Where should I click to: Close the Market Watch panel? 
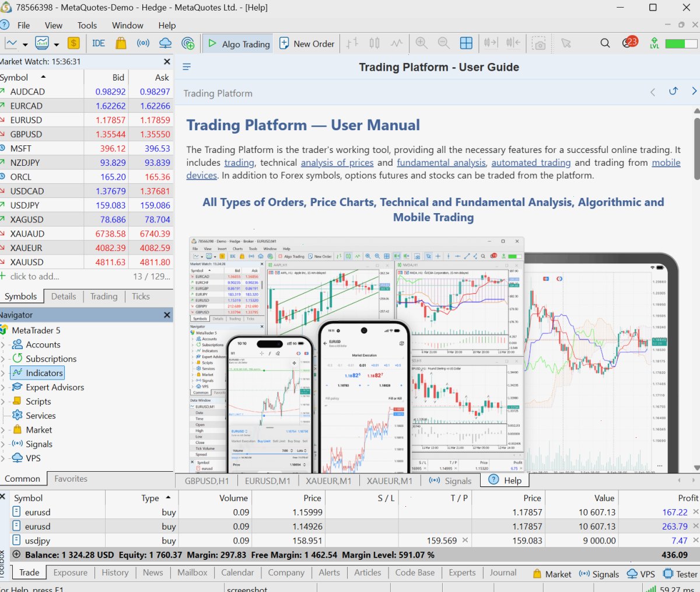(x=167, y=61)
